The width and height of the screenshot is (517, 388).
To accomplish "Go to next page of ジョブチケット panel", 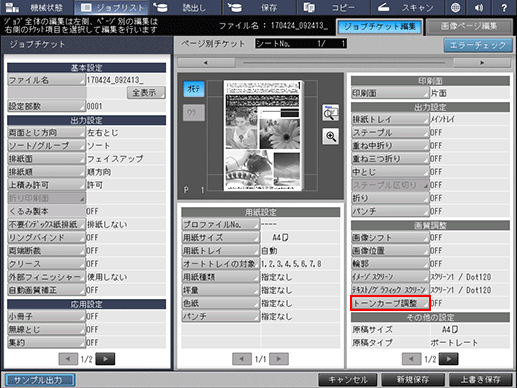I will pos(105,359).
